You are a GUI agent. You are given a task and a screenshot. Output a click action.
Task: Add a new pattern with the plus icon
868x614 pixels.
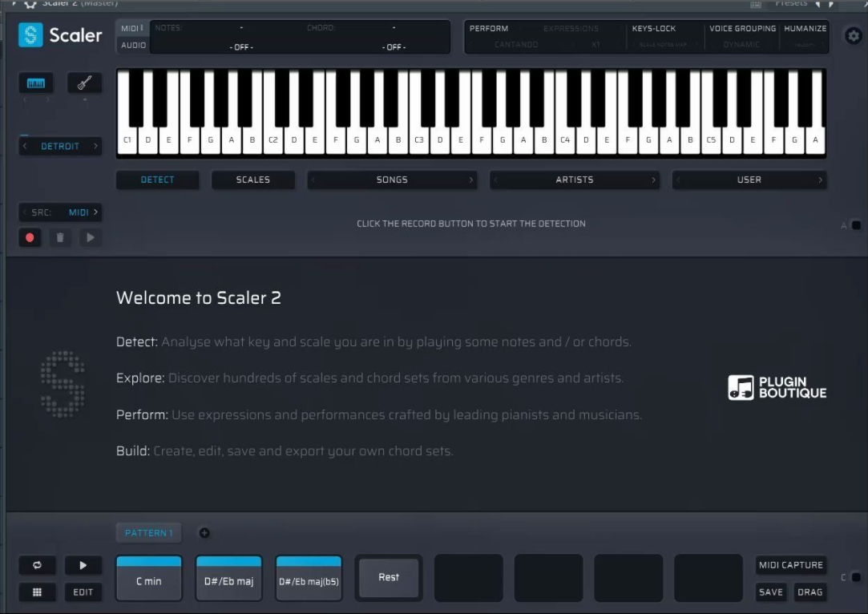pyautogui.click(x=203, y=532)
